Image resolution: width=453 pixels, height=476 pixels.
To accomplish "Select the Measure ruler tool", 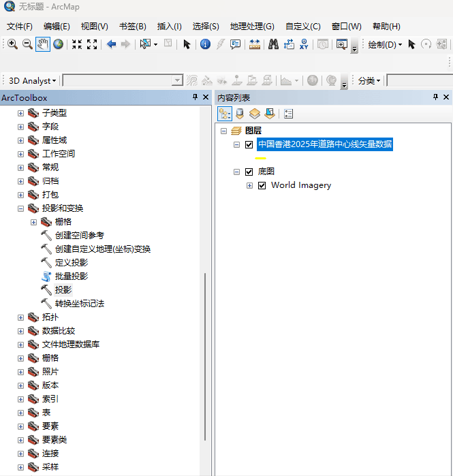I will coord(255,44).
